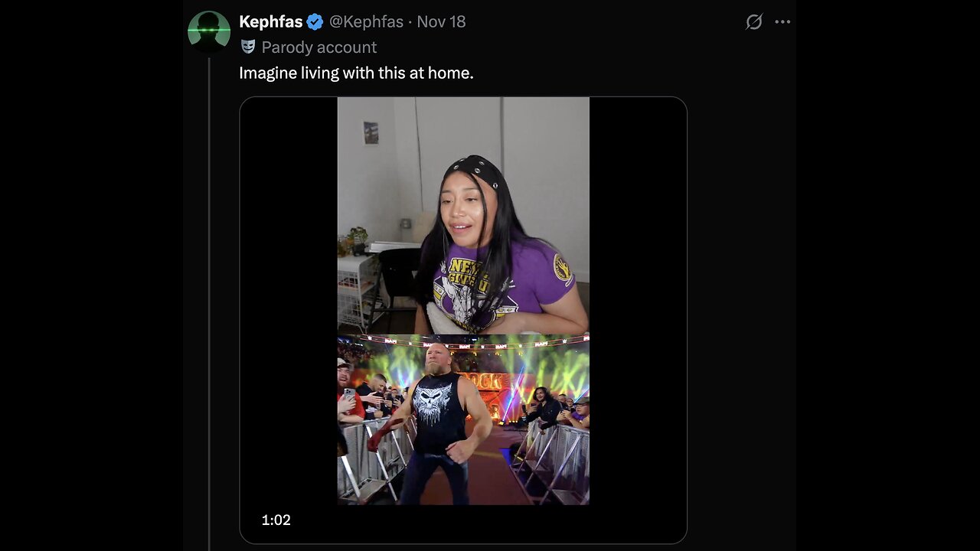
Task: Click the text 'Imagine living with this at home.'
Action: coord(356,73)
